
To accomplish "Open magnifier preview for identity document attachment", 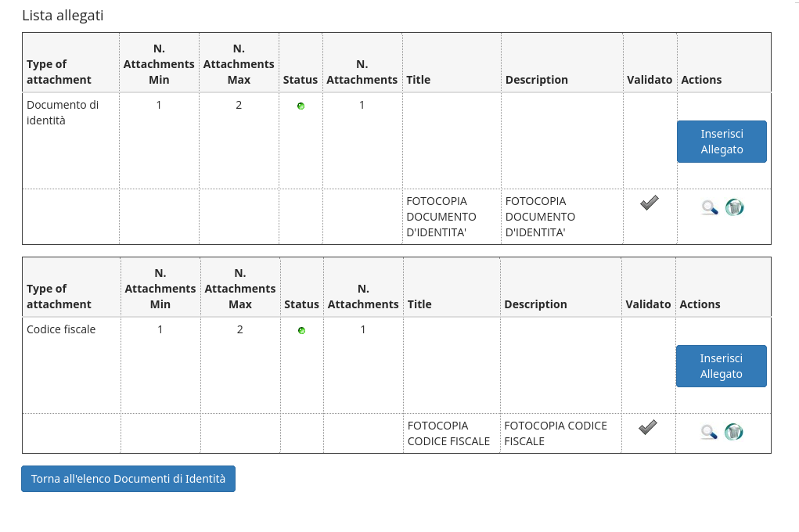I will pos(709,207).
